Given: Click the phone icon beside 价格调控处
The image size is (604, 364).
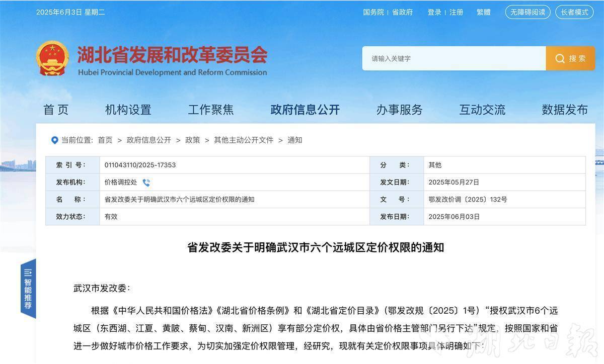Looking at the screenshot, I should click(146, 183).
